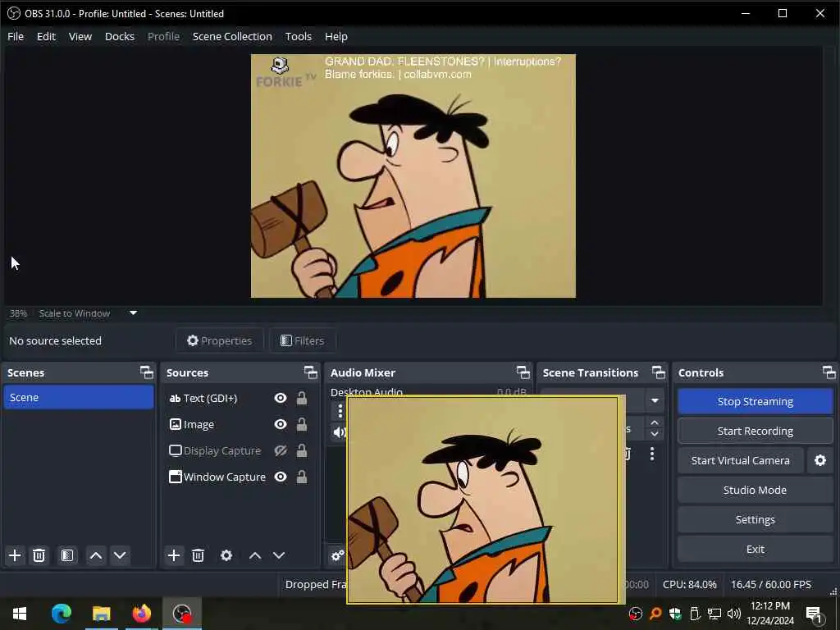The height and width of the screenshot is (630, 840).
Task: Lock the Window Capture source
Action: (x=302, y=477)
